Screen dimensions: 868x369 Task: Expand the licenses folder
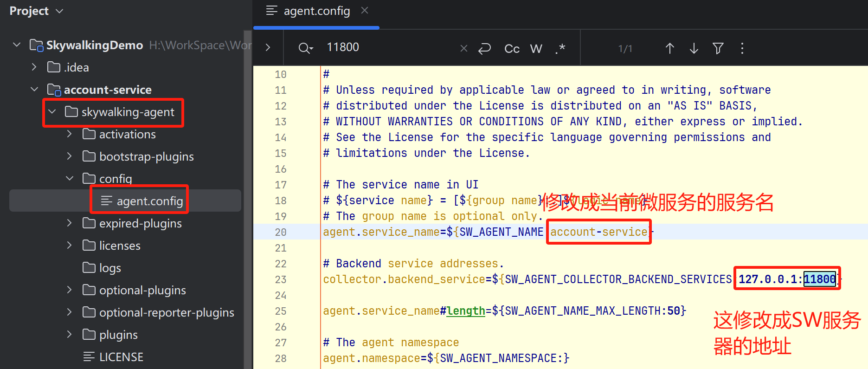(x=69, y=246)
